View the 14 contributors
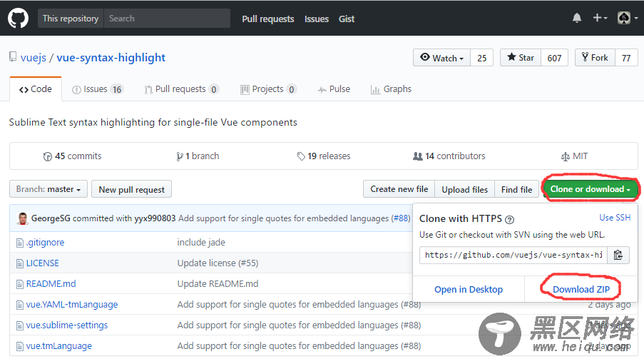 pos(449,156)
